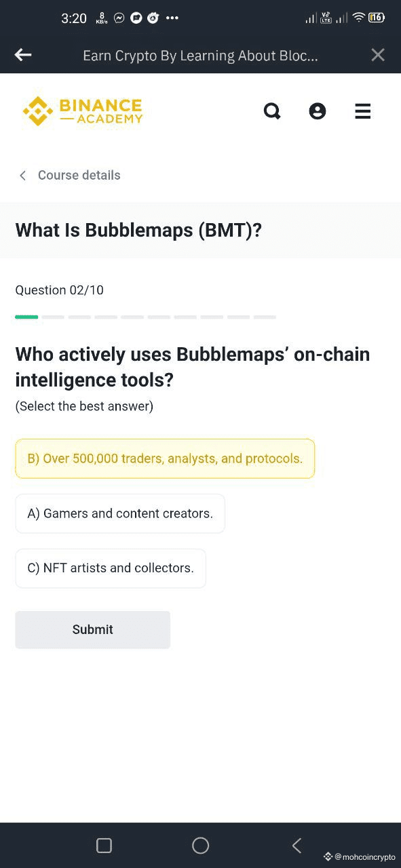Select answer B) Over 500,000 traders
The height and width of the screenshot is (868, 401).
tap(165, 458)
